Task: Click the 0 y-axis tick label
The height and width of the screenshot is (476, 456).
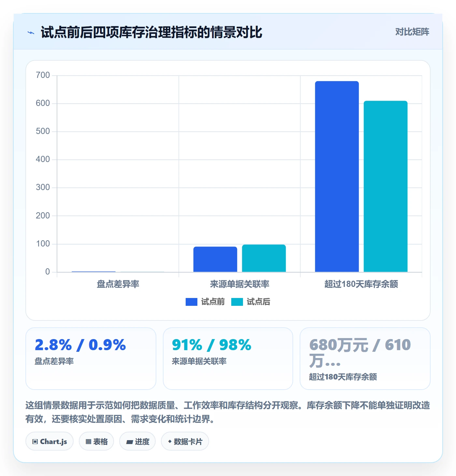Action: coord(48,272)
